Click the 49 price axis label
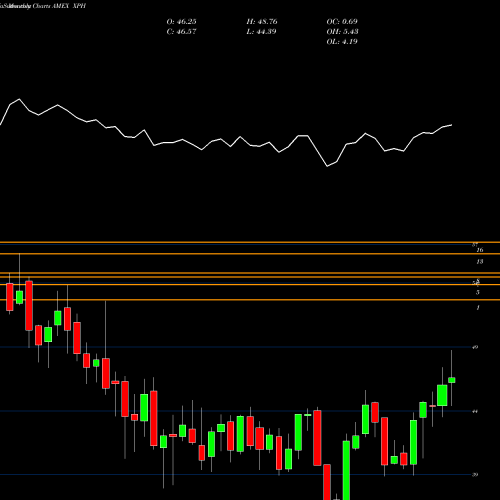This screenshot has height=500, width=500. point(475,347)
